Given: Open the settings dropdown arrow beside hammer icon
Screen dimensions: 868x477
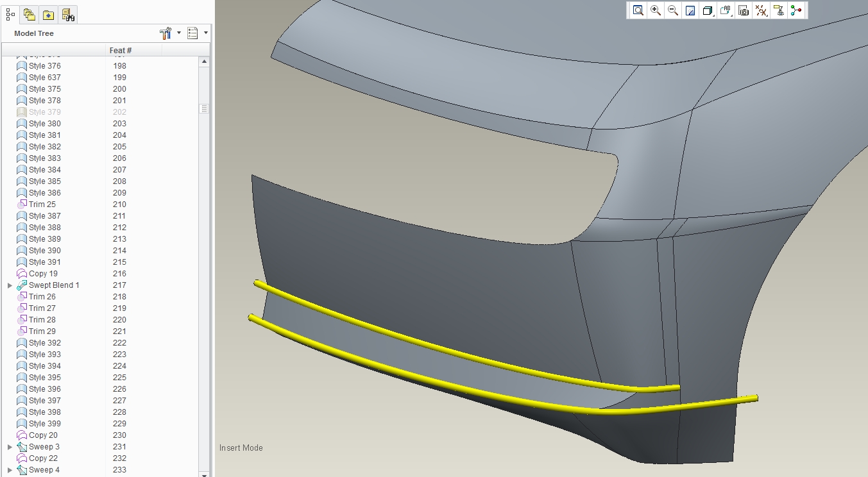Looking at the screenshot, I should [x=179, y=33].
